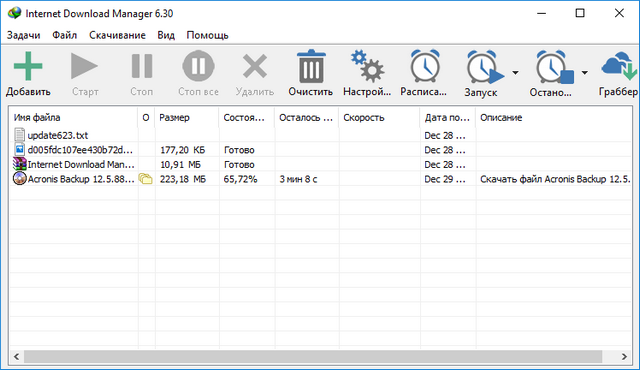The height and width of the screenshot is (370, 640).
Task: Click the Готово status of d005fdc107ee430b72d...
Action: pyautogui.click(x=239, y=150)
